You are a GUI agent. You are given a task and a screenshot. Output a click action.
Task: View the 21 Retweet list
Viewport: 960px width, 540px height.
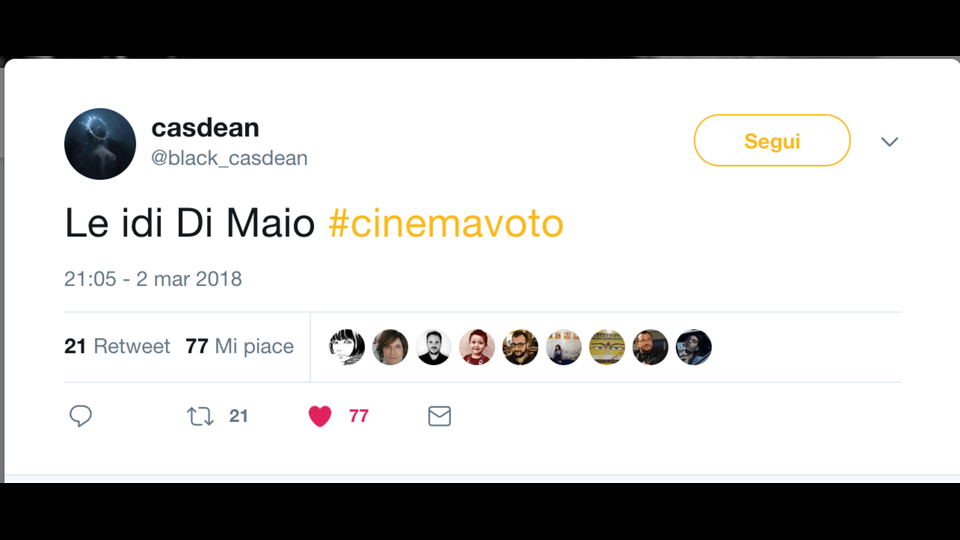117,346
